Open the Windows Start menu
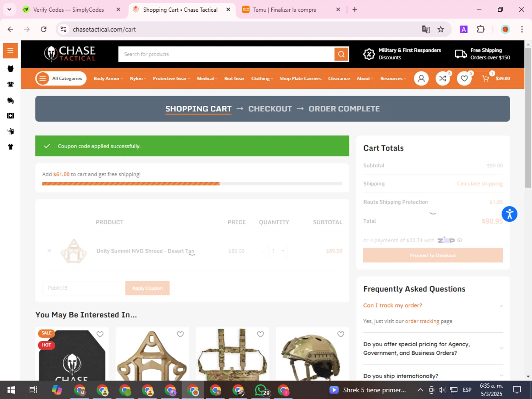Screen dimensions: 532x399 point(11,390)
